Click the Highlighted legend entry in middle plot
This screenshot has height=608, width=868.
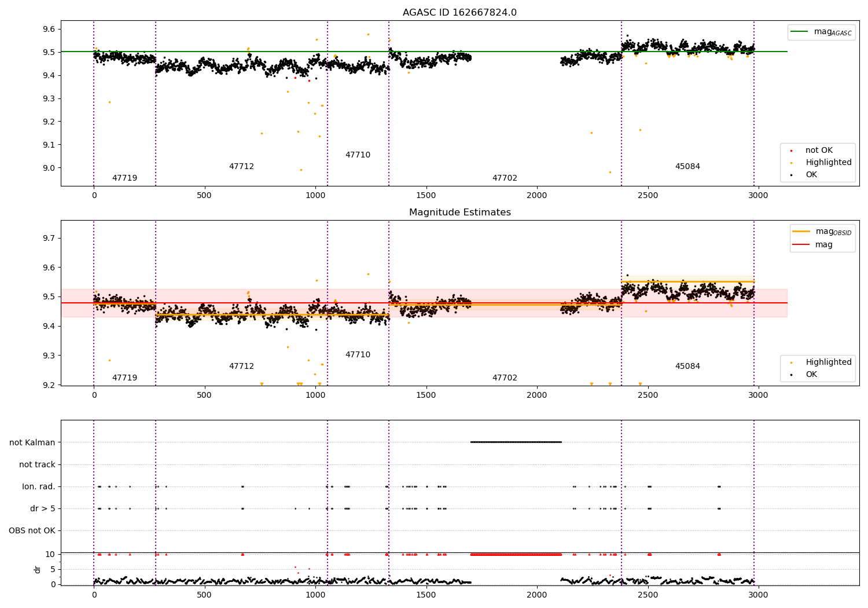click(821, 362)
